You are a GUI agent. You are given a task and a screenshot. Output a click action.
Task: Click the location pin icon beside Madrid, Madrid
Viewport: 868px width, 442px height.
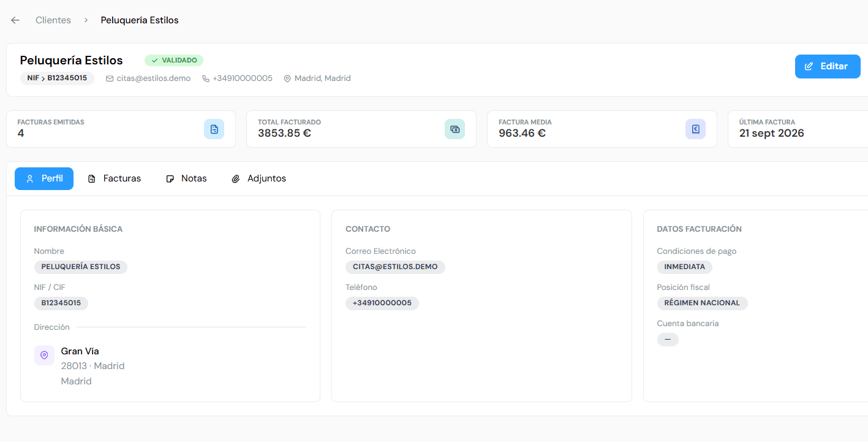coord(287,78)
